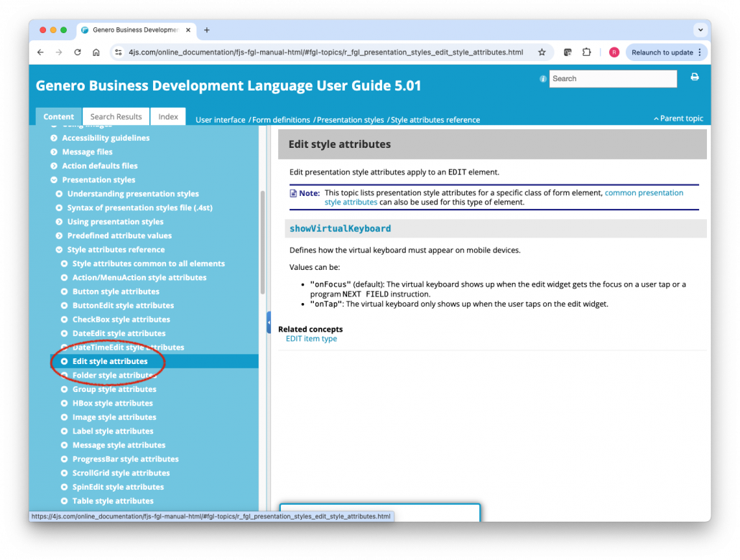Focus the browser address bar

[325, 52]
